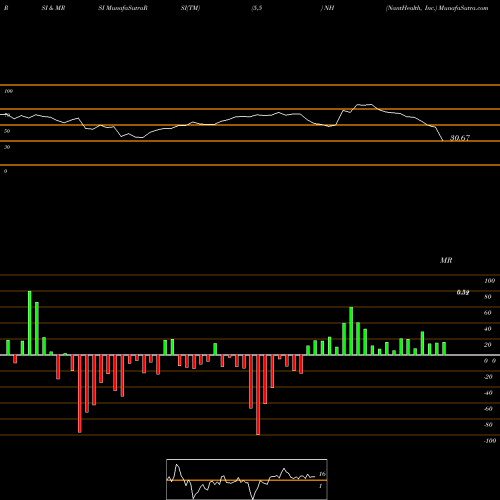Click the -100 axis label on MR panel
The height and width of the screenshot is (500, 500).
coord(490,441)
